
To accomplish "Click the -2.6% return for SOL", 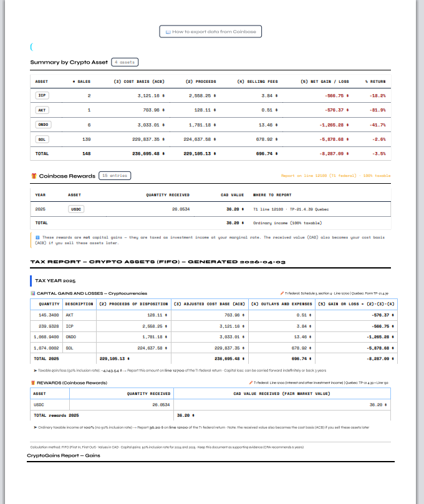I will pyautogui.click(x=379, y=139).
